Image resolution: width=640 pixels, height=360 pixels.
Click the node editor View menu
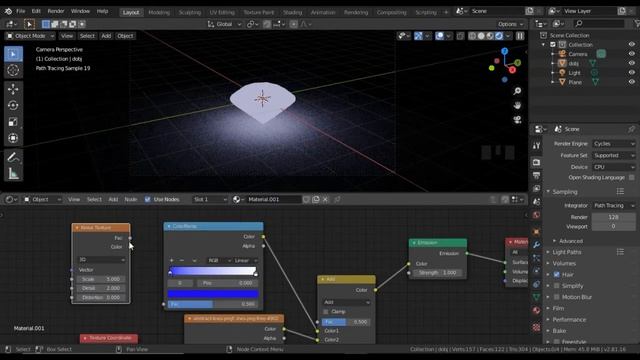point(74,200)
